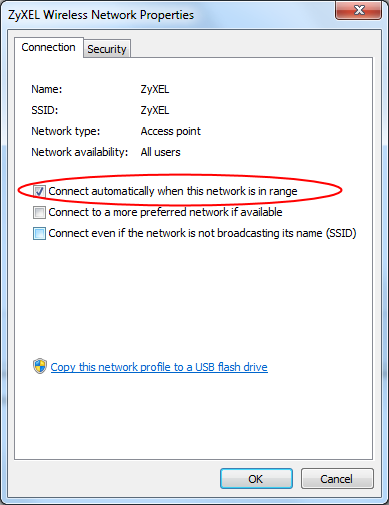Uncheck the Connect automatically checkbox box
The height and width of the screenshot is (505, 389).
click(x=39, y=191)
